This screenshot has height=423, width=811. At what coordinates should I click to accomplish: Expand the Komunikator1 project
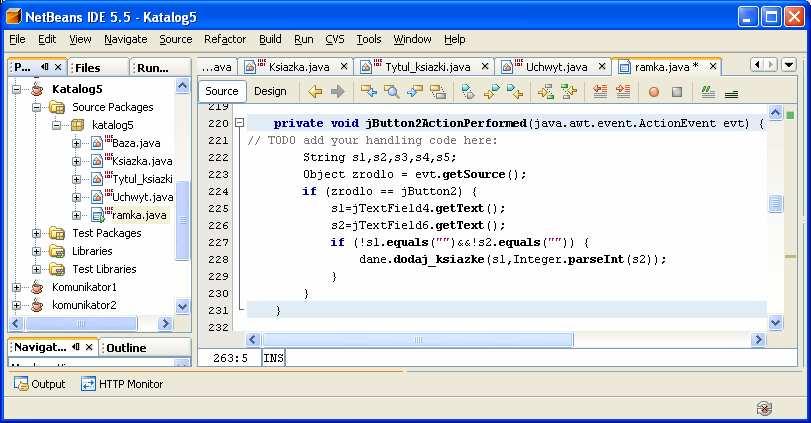click(x=17, y=287)
